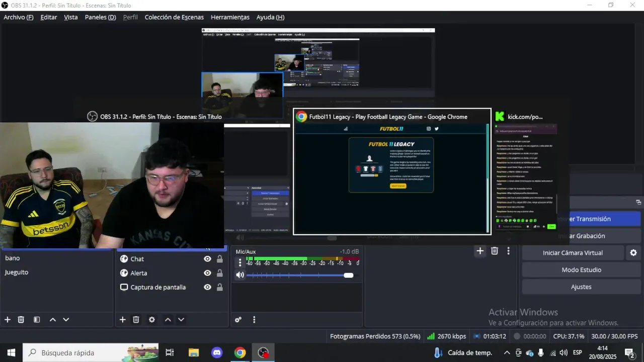Image resolution: width=644 pixels, height=362 pixels.
Task: Open Colección de Escenas menu
Action: click(174, 17)
